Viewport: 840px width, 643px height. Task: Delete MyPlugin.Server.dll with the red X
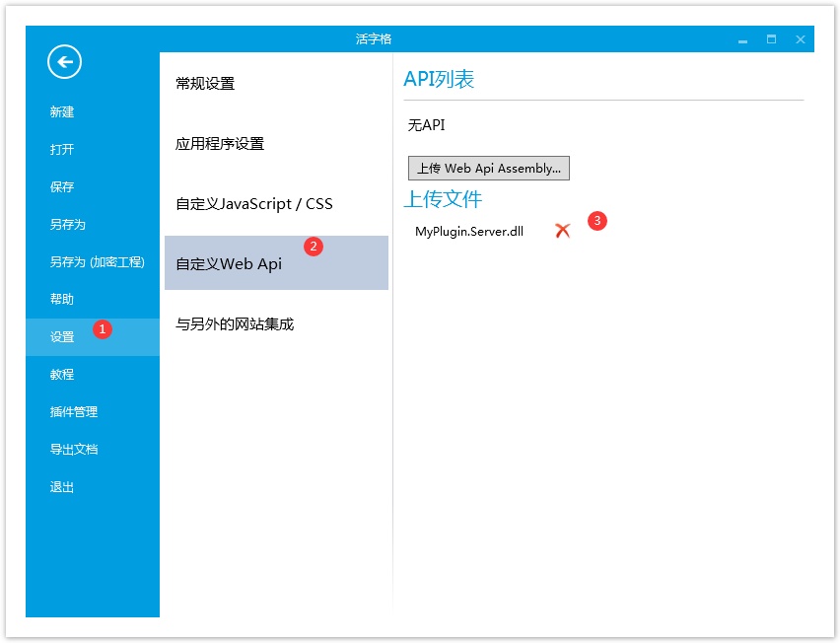[x=562, y=231]
